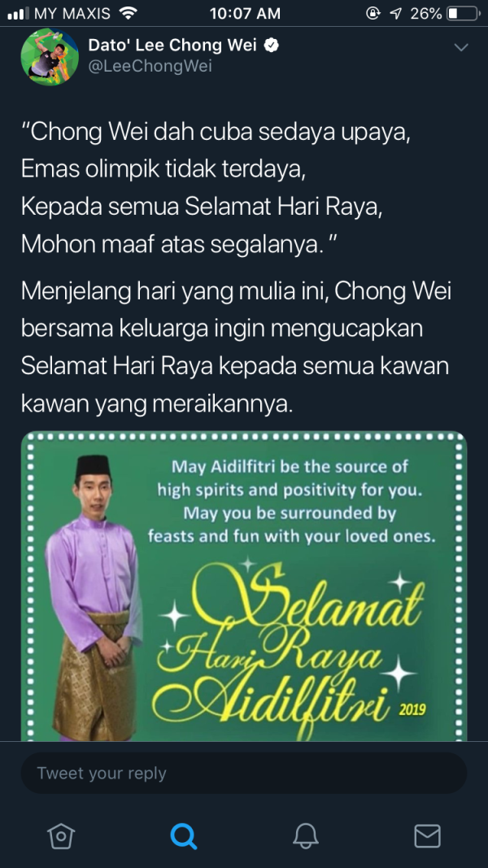488x868 pixels.
Task: Open the Selamat Hari Raya greeting image
Action: (244, 587)
